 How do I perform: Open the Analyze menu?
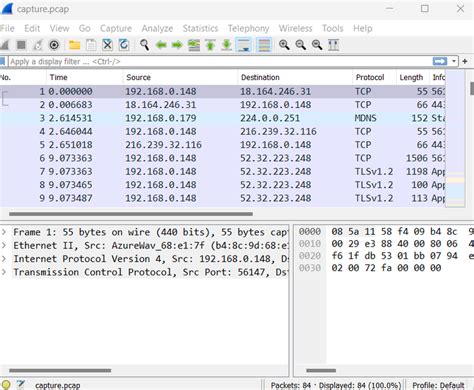click(x=157, y=28)
